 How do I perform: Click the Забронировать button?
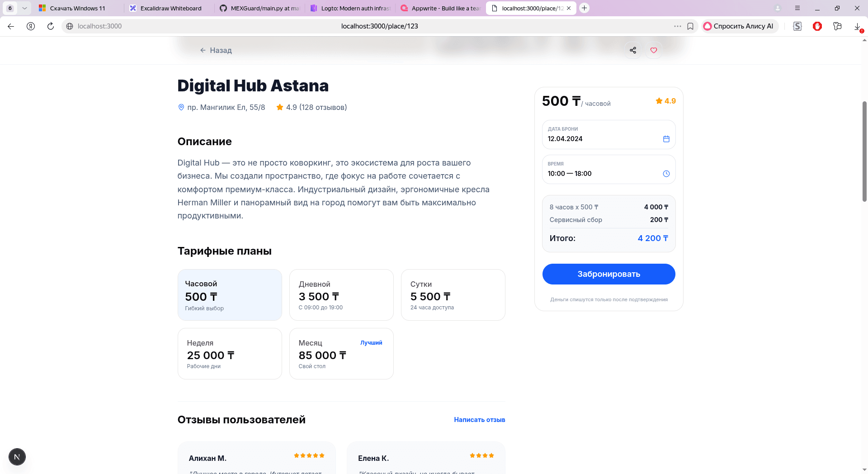point(609,274)
